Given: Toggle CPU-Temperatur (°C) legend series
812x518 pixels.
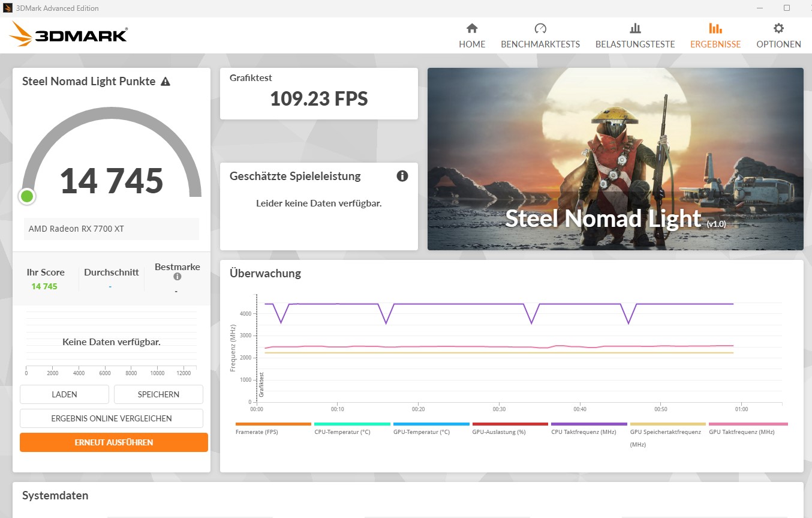Looking at the screenshot, I should [352, 429].
